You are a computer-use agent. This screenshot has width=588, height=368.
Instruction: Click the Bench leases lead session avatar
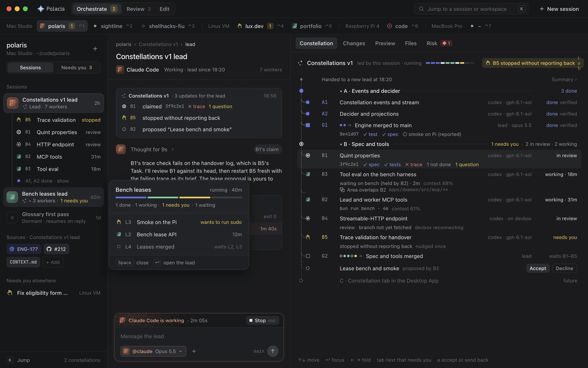[x=12, y=197]
